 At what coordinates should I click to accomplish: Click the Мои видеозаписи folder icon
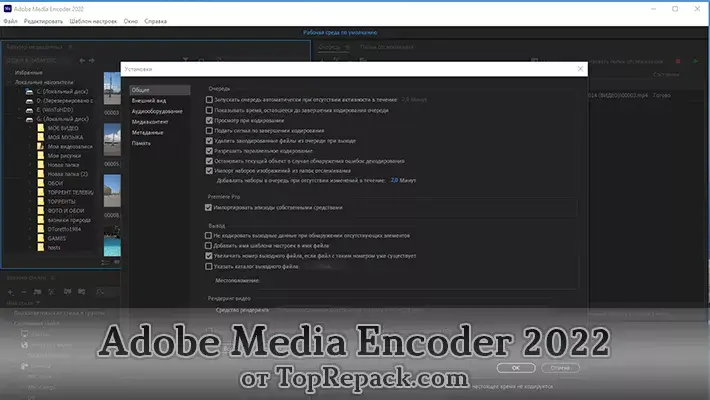pyautogui.click(x=41, y=146)
